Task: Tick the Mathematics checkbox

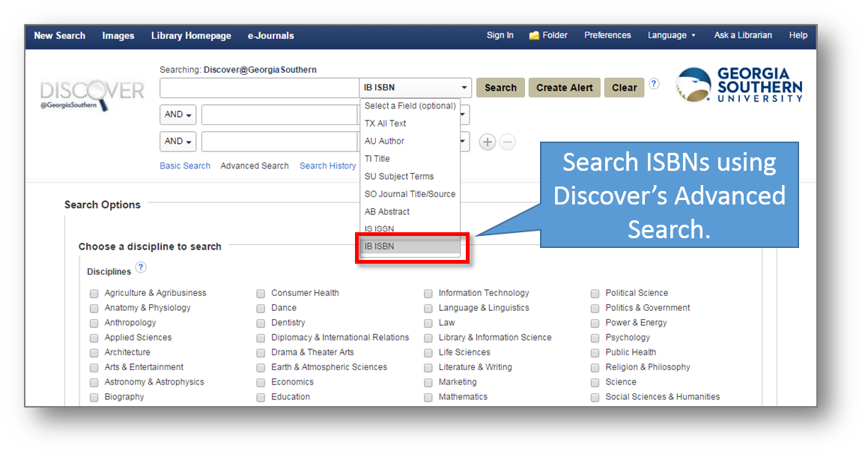Action: (x=428, y=398)
